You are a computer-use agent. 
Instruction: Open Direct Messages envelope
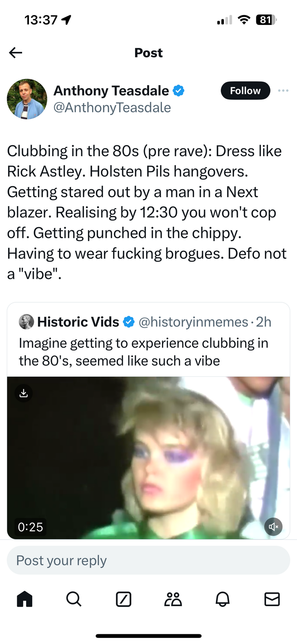[272, 599]
